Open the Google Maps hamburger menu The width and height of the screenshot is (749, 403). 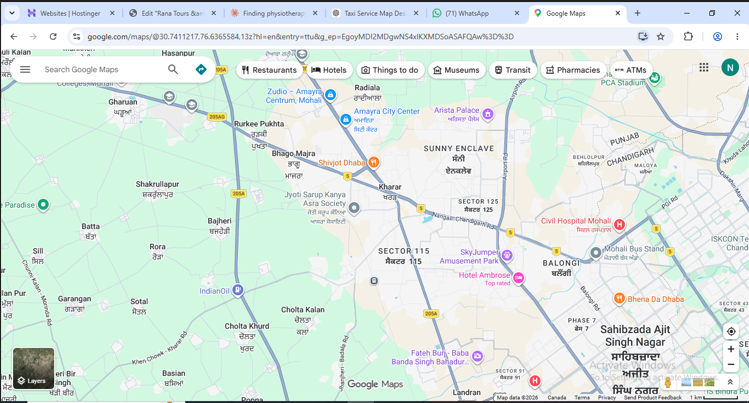click(25, 70)
